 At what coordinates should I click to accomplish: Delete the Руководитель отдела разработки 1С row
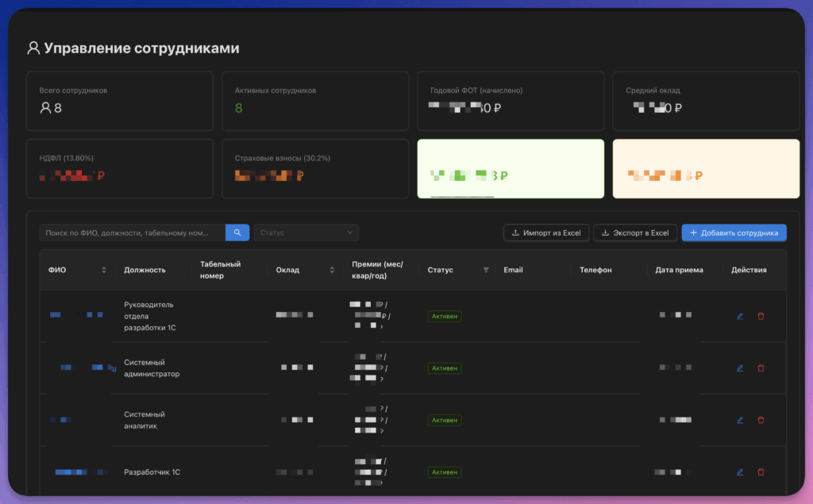pyautogui.click(x=761, y=317)
